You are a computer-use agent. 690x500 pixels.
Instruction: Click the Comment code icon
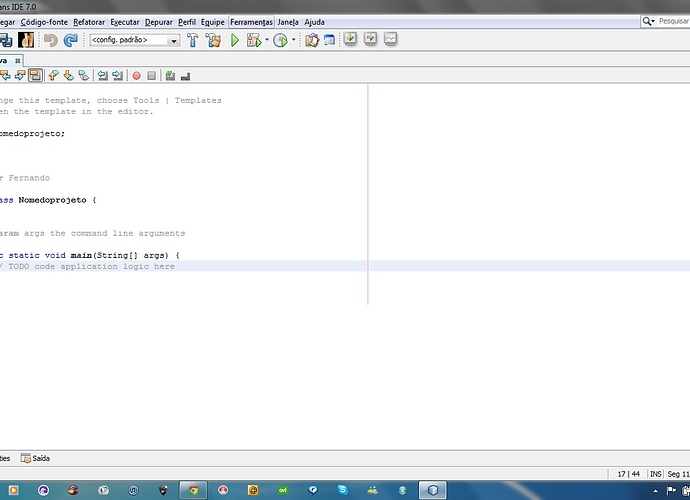click(x=170, y=76)
